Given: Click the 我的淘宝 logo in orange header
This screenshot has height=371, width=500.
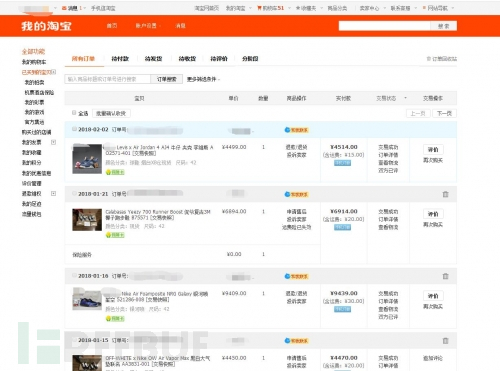Looking at the screenshot, I should tap(46, 26).
